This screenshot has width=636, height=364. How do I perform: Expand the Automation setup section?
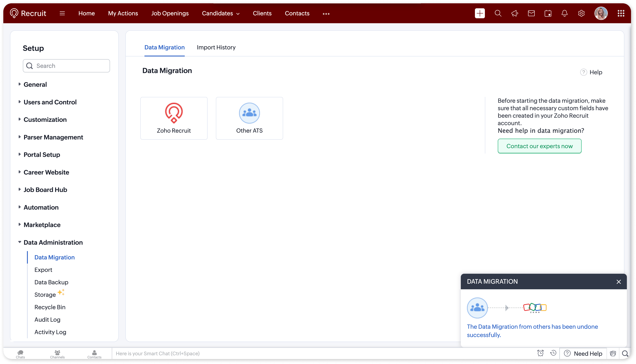point(41,207)
